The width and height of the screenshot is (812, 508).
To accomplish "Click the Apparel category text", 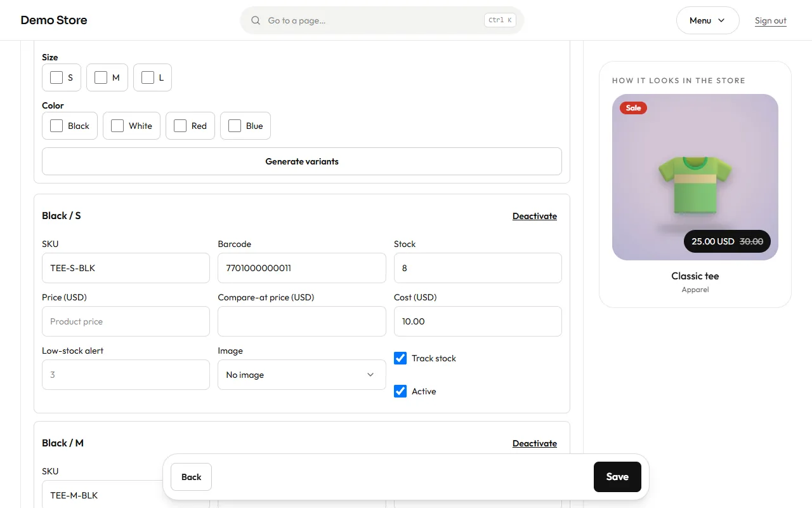I will [695, 290].
